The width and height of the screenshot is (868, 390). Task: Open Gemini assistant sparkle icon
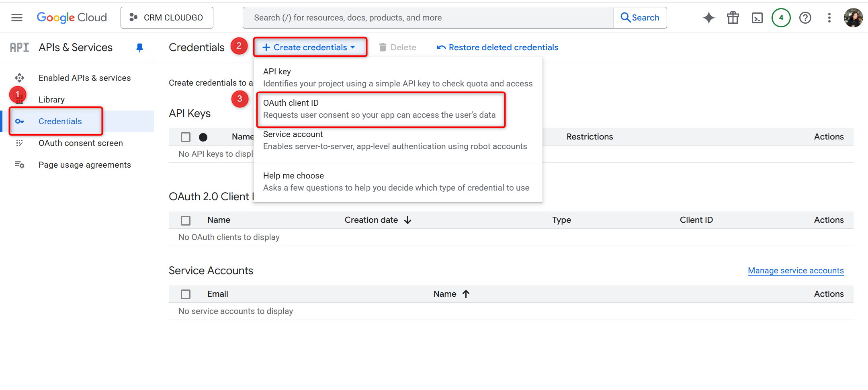pos(708,18)
